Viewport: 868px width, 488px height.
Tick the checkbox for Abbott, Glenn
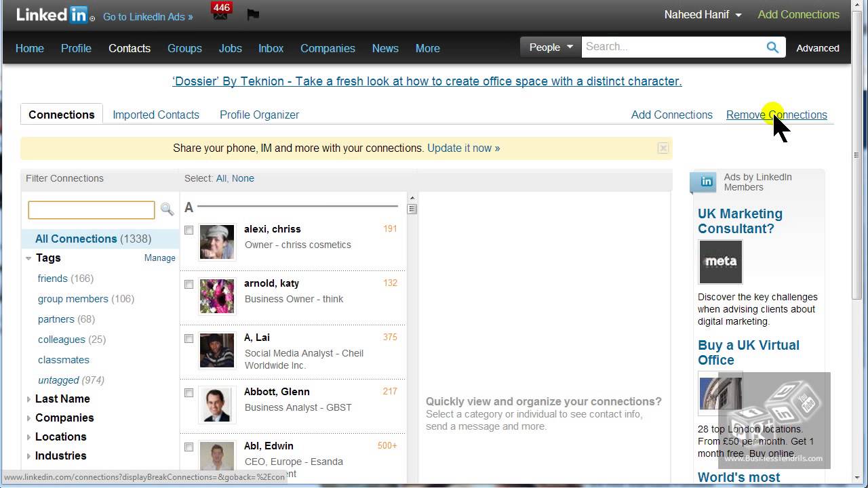tap(189, 392)
